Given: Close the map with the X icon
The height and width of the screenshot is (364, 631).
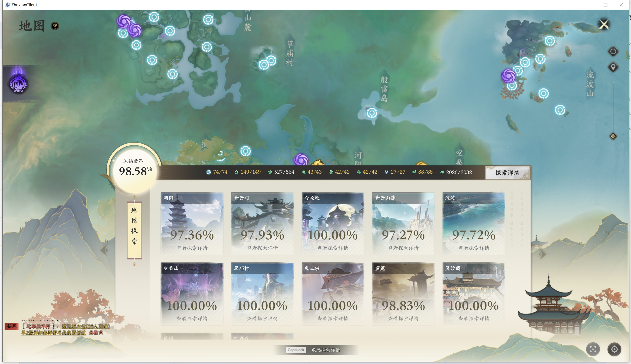Looking at the screenshot, I should (604, 24).
